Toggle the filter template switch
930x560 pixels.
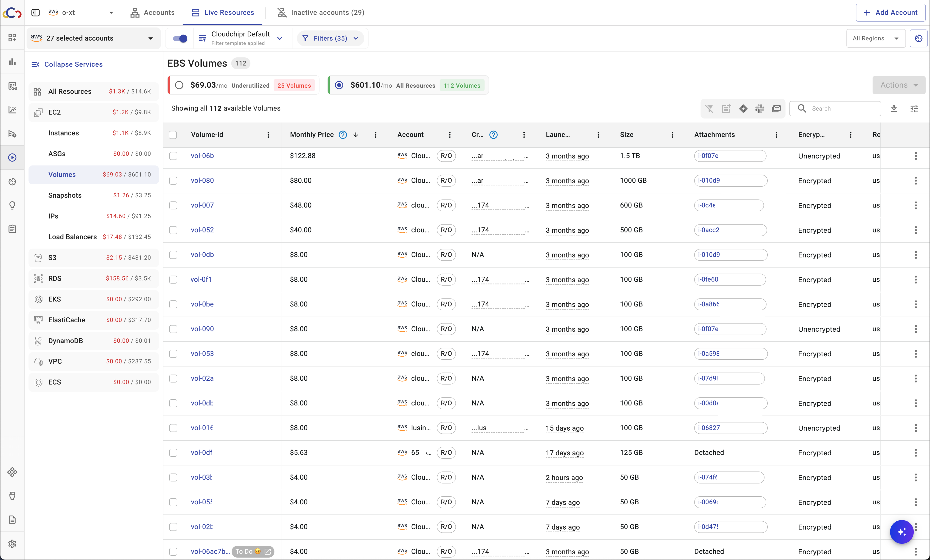coord(180,38)
